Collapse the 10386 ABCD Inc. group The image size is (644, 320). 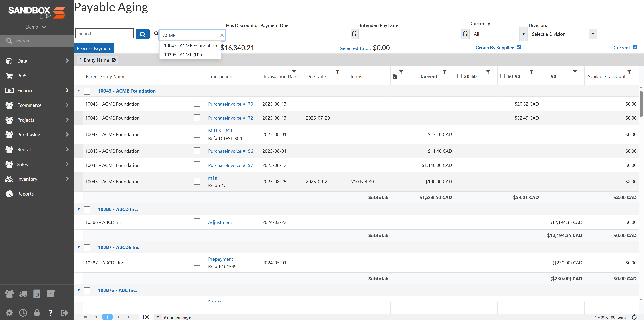tap(79, 209)
